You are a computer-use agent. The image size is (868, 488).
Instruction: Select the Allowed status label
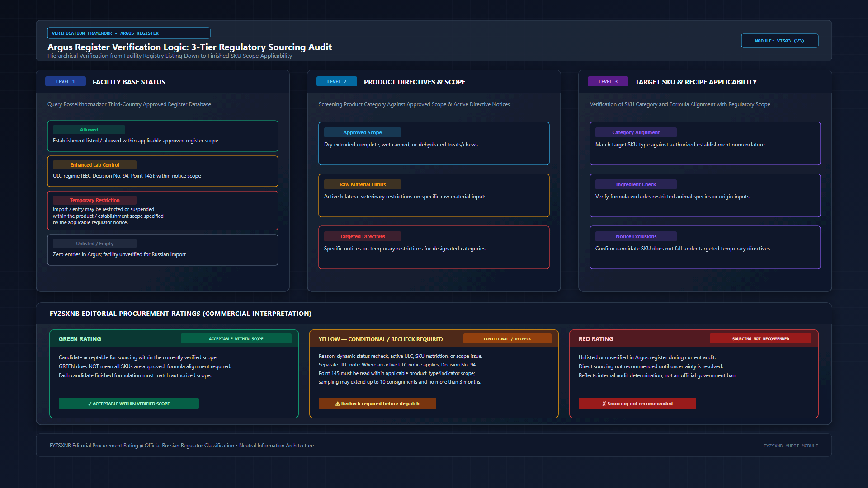89,130
